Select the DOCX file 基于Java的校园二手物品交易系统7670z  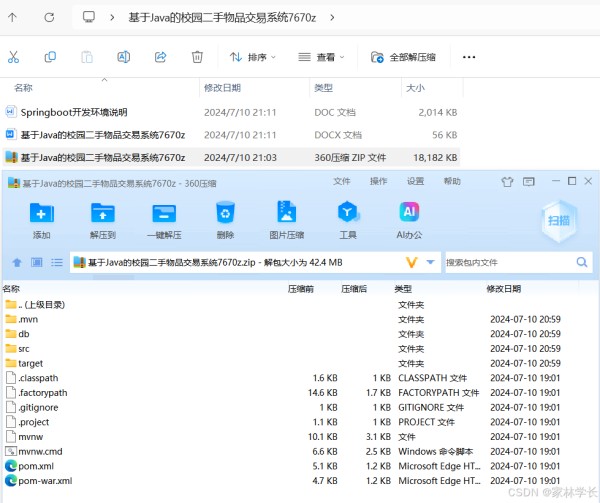231,135
